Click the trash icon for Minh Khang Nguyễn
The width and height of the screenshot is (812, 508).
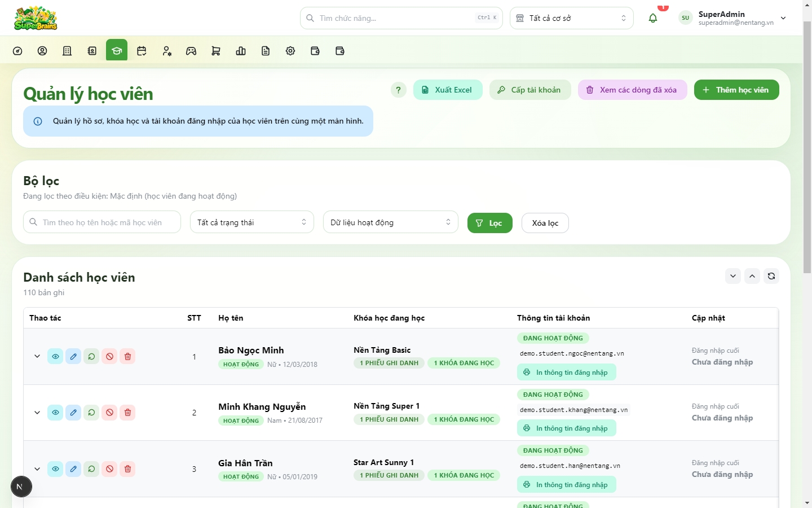(x=127, y=413)
